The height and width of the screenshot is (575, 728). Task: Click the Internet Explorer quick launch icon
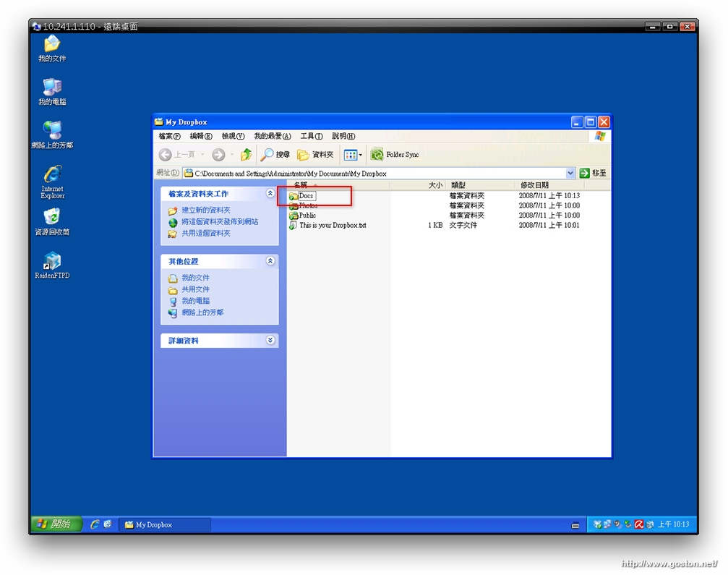[x=95, y=524]
